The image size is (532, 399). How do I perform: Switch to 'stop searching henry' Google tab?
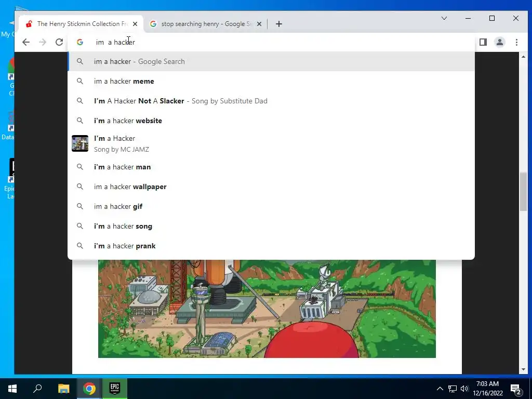[x=206, y=24]
